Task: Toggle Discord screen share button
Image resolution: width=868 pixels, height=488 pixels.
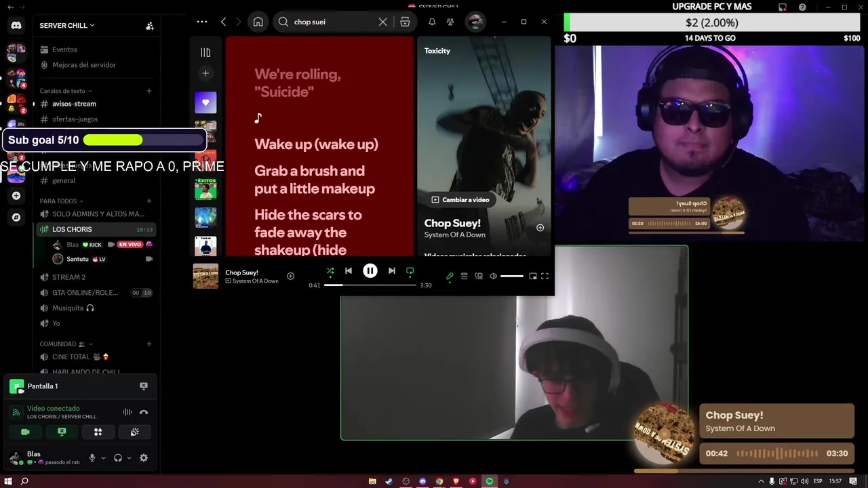Action: [62, 432]
